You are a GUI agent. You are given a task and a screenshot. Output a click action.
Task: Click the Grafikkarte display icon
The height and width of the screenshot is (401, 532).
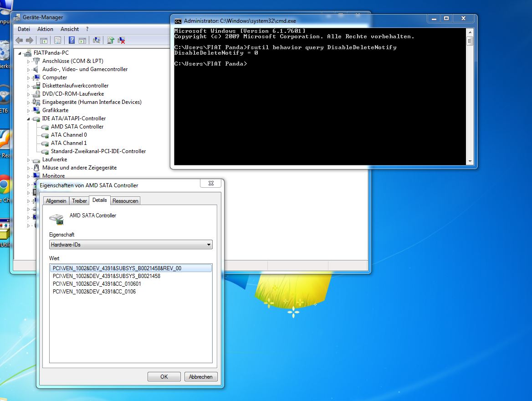(x=36, y=110)
